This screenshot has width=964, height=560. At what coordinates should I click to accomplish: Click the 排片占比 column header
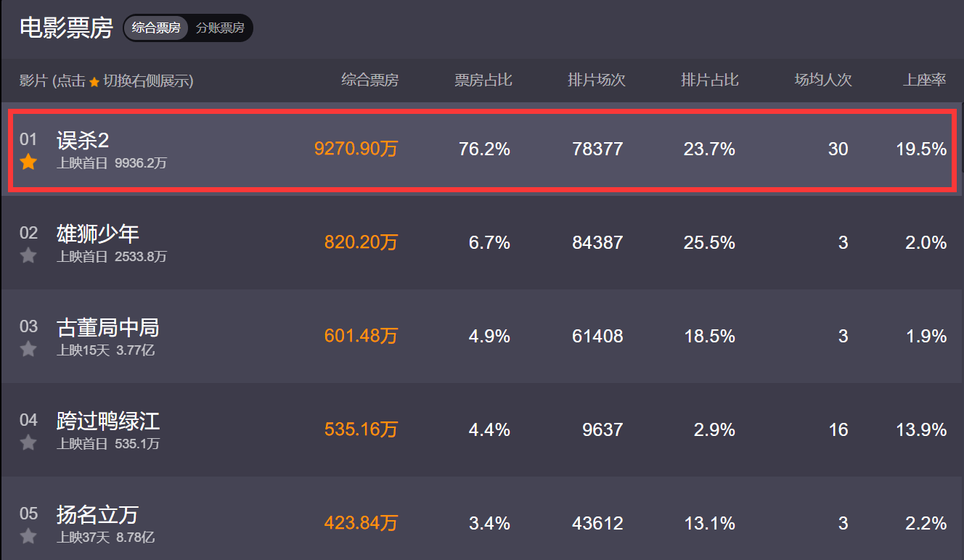[710, 81]
